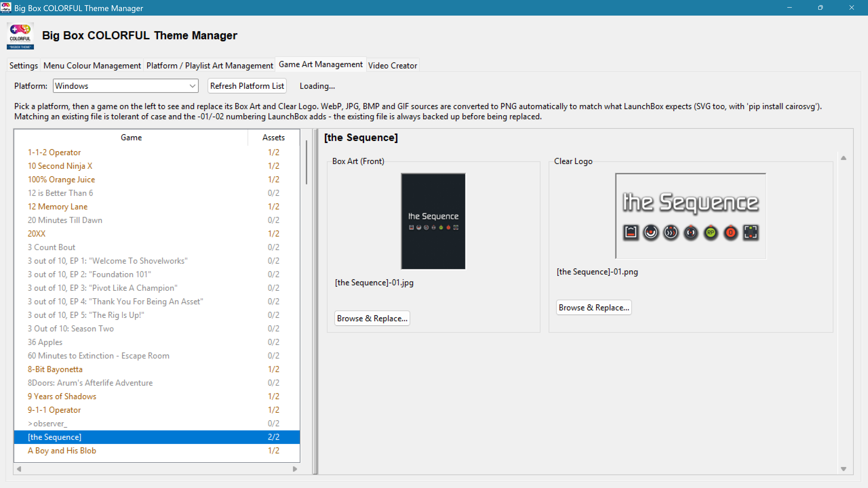Click the Refresh Platform List button
Image resolution: width=868 pixels, height=488 pixels.
click(247, 86)
